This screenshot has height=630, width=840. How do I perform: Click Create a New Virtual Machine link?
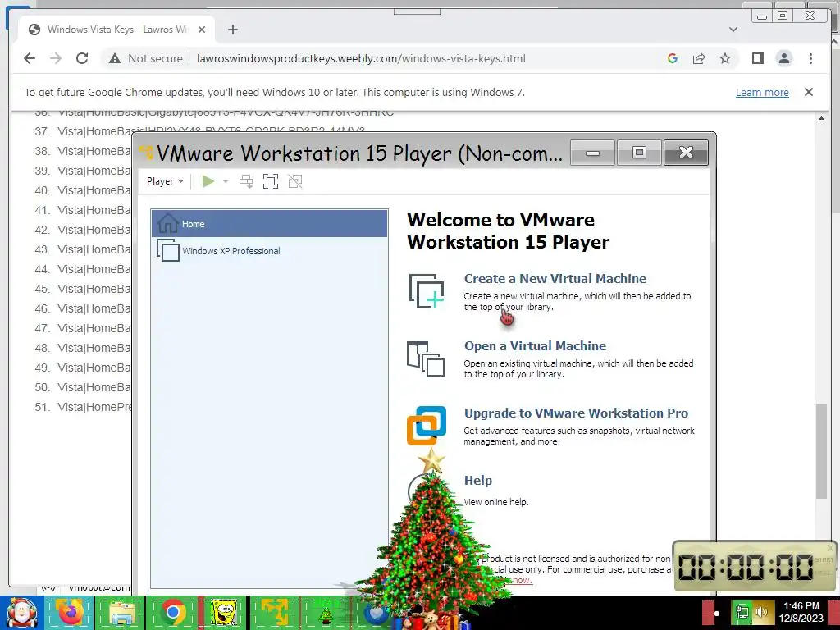[555, 279]
